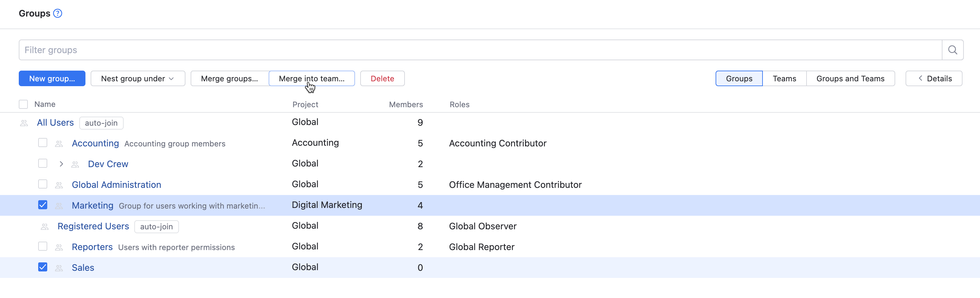Focus the Filter groups input field
The image size is (980, 298).
click(x=480, y=50)
